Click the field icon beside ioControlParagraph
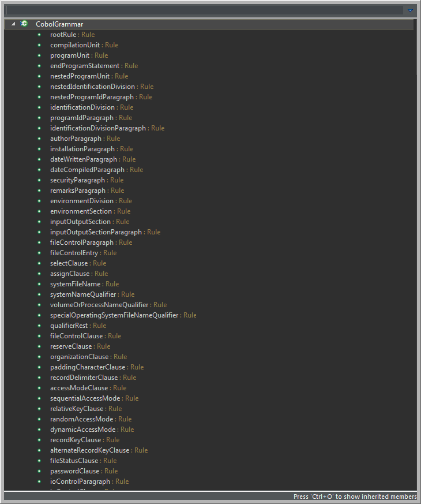 (x=39, y=481)
